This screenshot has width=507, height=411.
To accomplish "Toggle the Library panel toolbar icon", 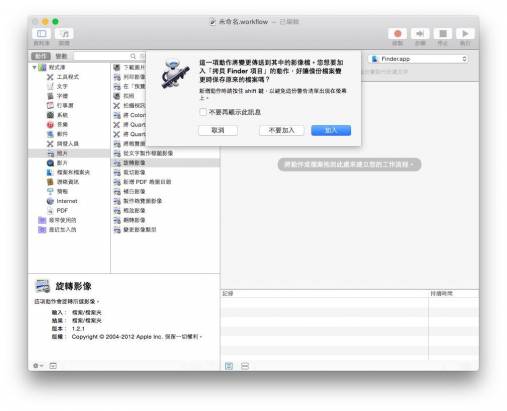I will point(42,34).
